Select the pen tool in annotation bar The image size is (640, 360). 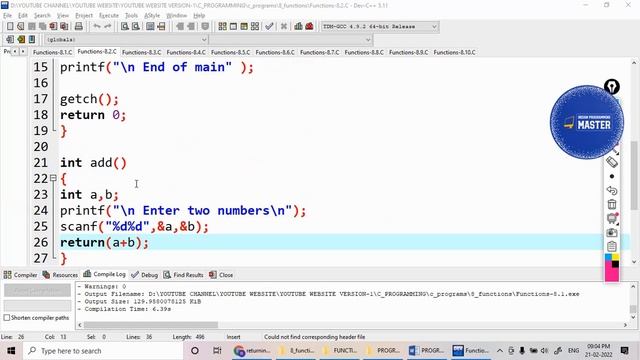[611, 87]
